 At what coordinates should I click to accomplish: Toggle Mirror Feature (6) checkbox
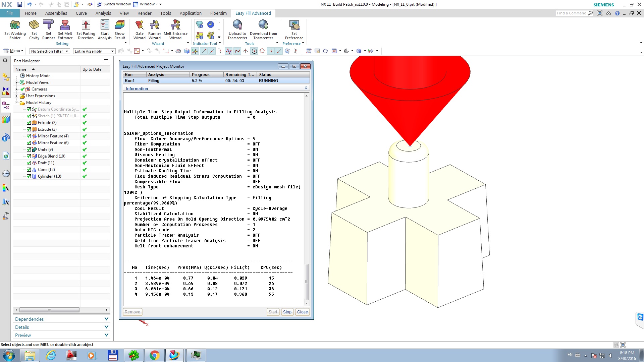click(x=29, y=143)
